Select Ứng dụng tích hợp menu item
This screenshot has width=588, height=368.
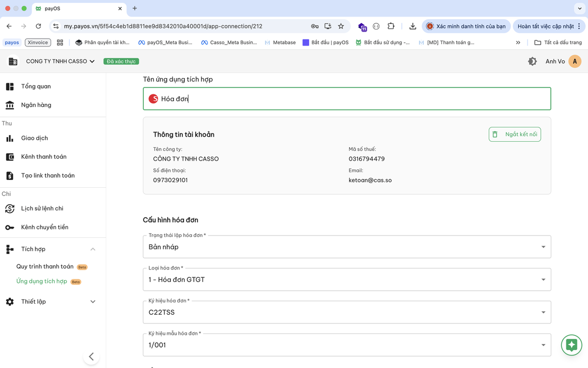(x=42, y=282)
